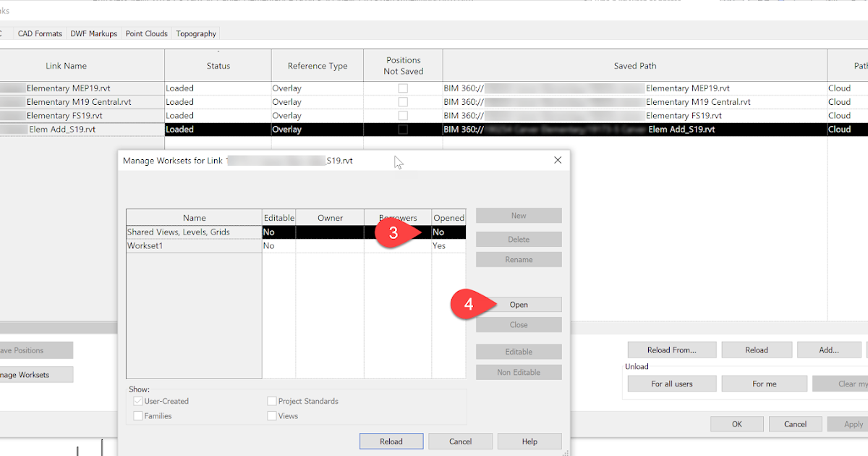Switch to the CAD Formats tab
Viewport: 868px width, 456px height.
click(40, 33)
